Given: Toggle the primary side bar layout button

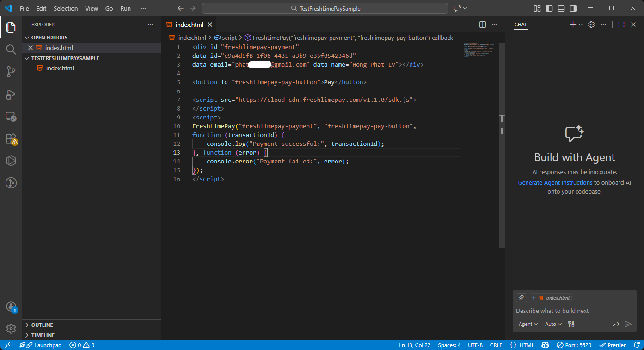Looking at the screenshot, I should (549, 8).
